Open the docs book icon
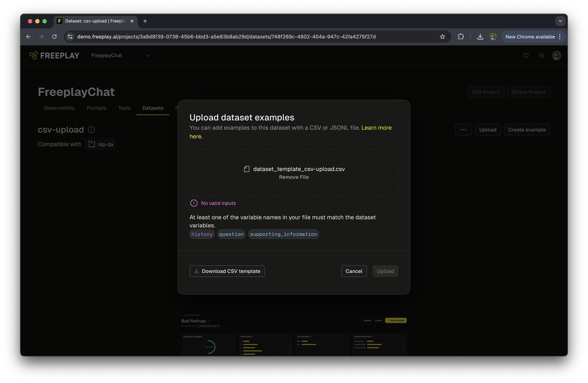This screenshot has height=383, width=588. pyautogui.click(x=526, y=55)
